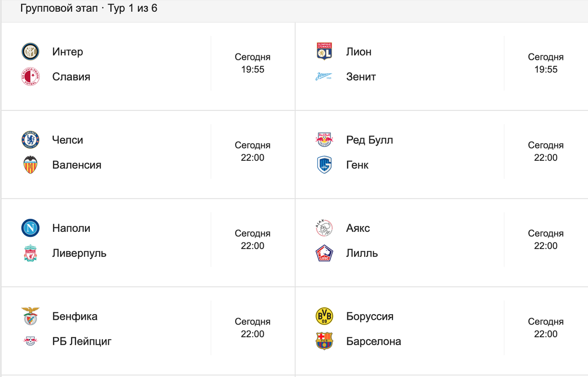Click the Inter club logo
The height and width of the screenshot is (377, 588).
30,51
